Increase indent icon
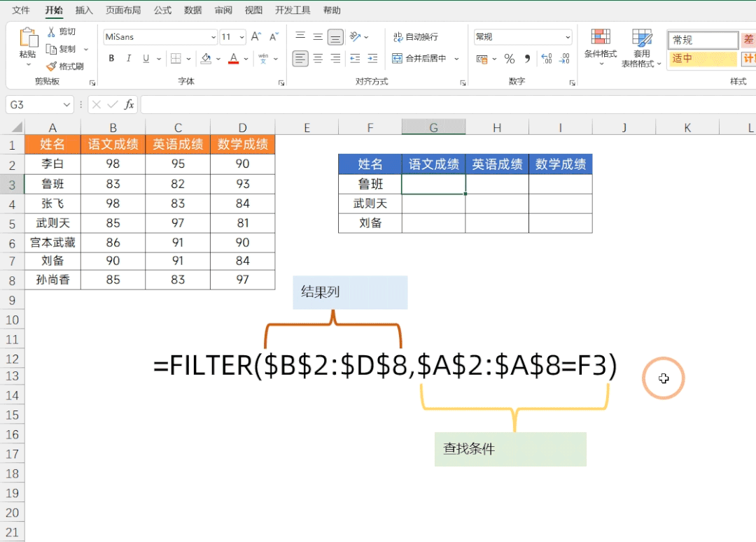Viewport: 756px width, 542px height. point(372,59)
